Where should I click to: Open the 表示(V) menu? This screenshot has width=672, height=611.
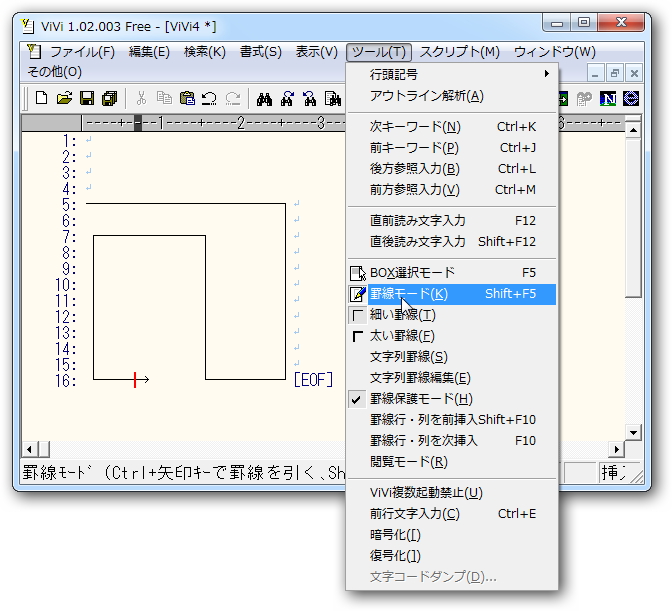317,52
